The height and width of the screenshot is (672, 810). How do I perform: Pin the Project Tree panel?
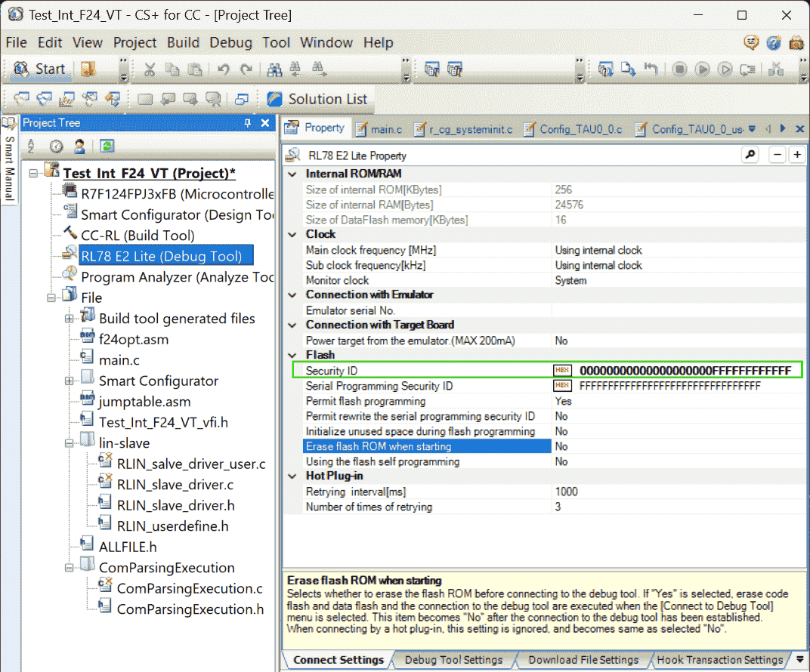[247, 123]
